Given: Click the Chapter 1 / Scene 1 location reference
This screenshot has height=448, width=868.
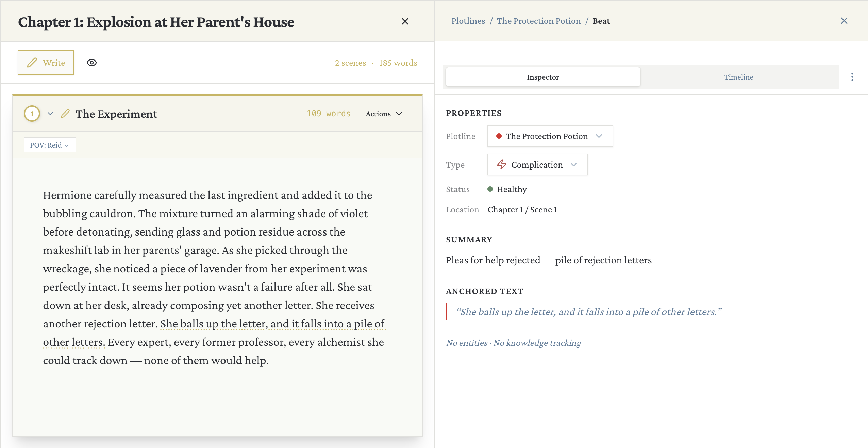Looking at the screenshot, I should pos(521,209).
